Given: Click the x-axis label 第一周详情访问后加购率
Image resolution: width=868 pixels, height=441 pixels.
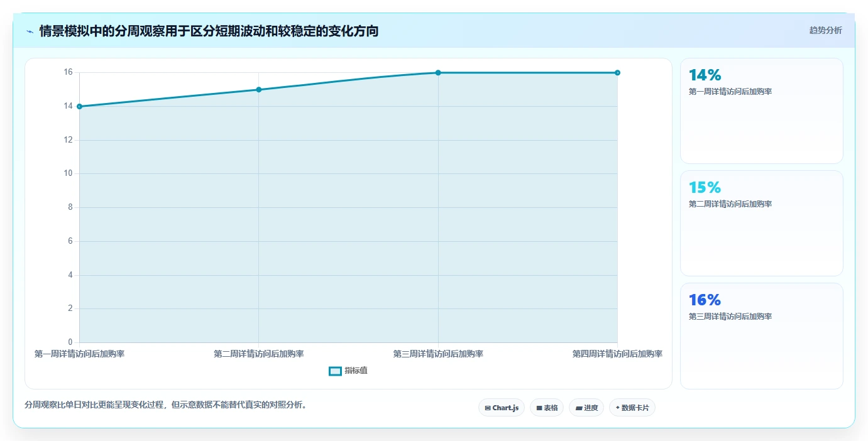Looking at the screenshot, I should 79,354.
